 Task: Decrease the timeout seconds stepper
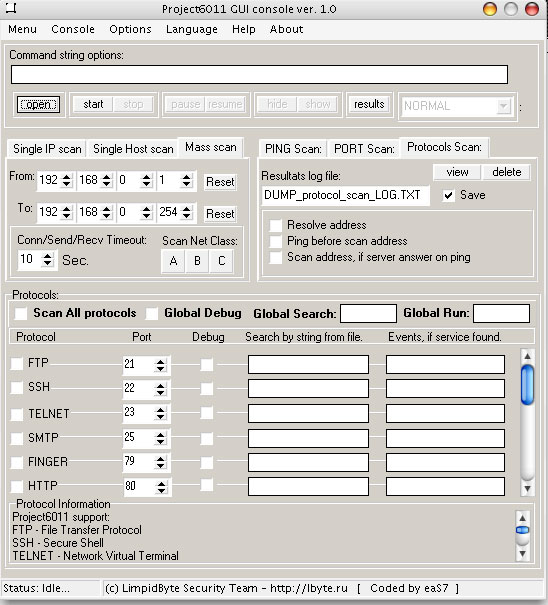click(47, 263)
